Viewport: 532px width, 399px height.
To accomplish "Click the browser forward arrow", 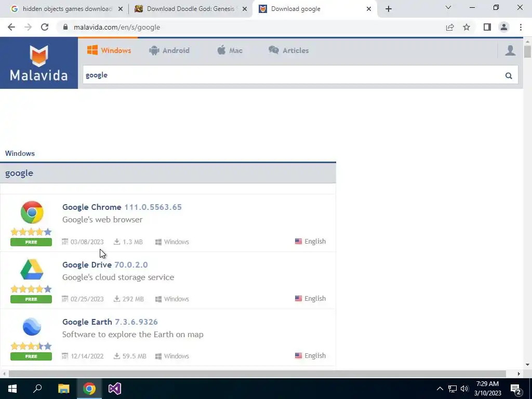I will click(x=28, y=27).
